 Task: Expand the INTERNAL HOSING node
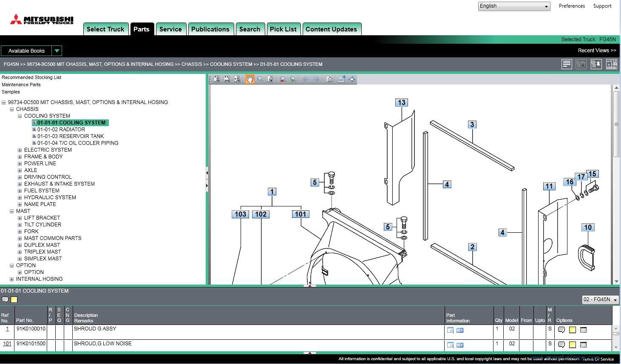click(11, 279)
